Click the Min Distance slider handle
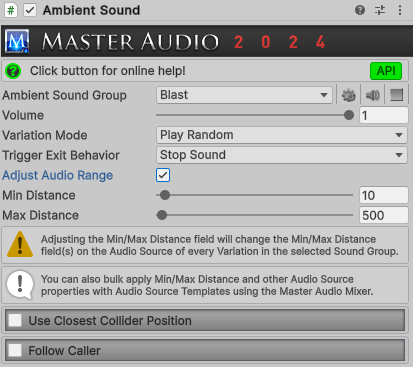This screenshot has height=367, width=413. tap(165, 195)
